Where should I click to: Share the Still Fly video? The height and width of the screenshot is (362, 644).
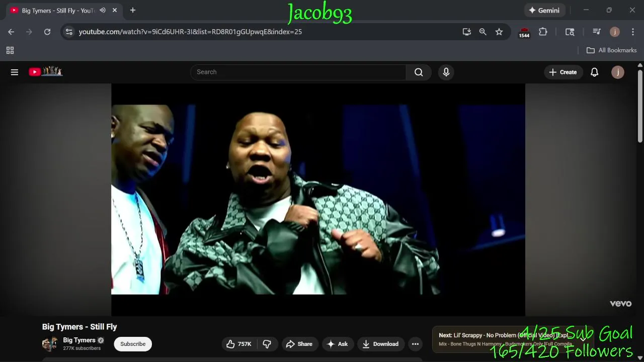coord(300,344)
